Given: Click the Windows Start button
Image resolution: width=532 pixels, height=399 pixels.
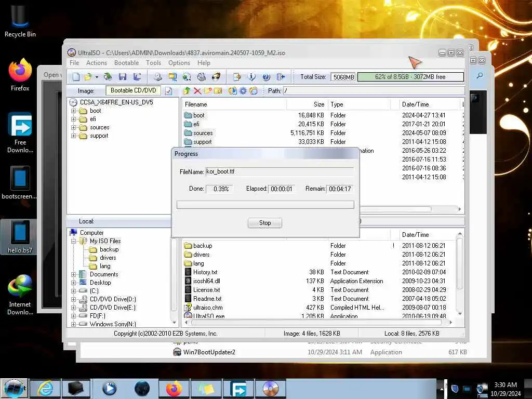Looking at the screenshot, I should coord(14,389).
